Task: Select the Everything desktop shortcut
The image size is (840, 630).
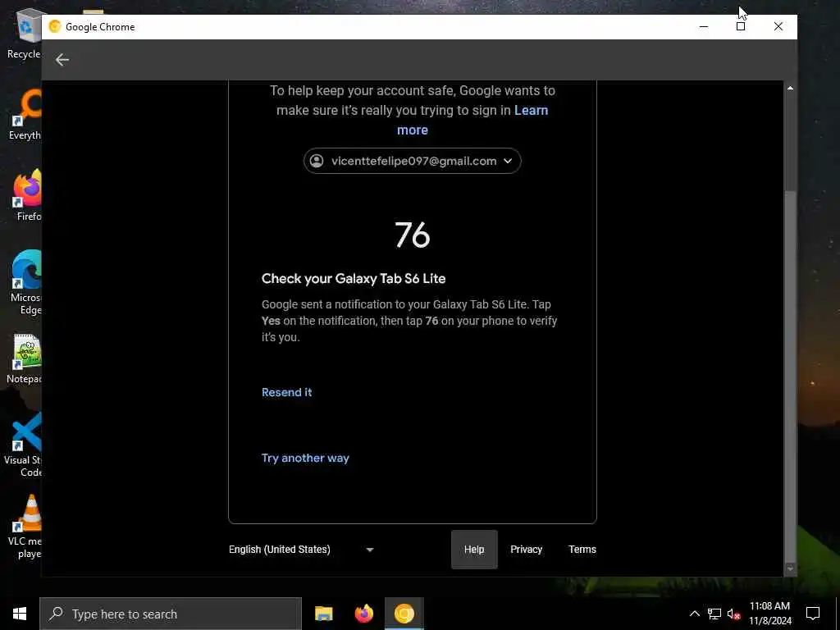Action: 25,115
